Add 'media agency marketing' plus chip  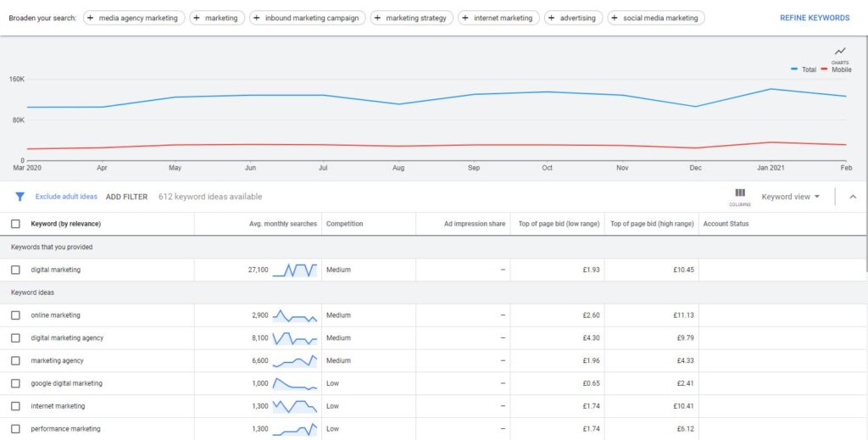point(134,18)
